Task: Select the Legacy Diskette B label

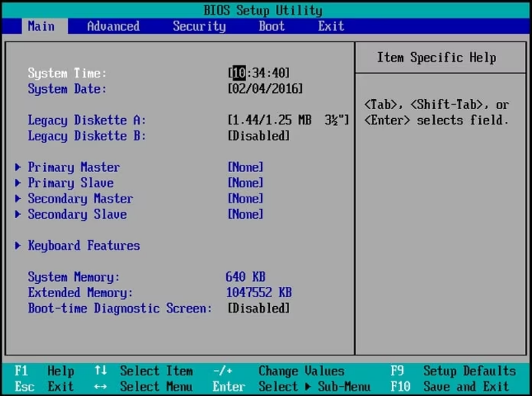Action: tap(87, 136)
